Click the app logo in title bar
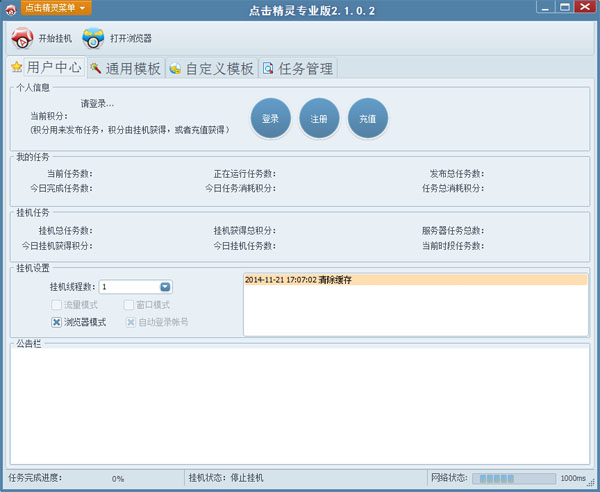 10,8
